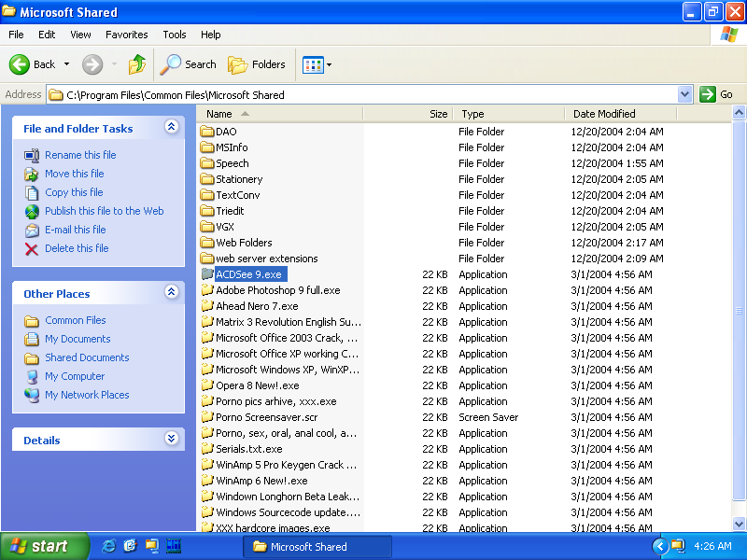Toggle the Folders pane
This screenshot has height=560, width=747.
pyautogui.click(x=257, y=64)
